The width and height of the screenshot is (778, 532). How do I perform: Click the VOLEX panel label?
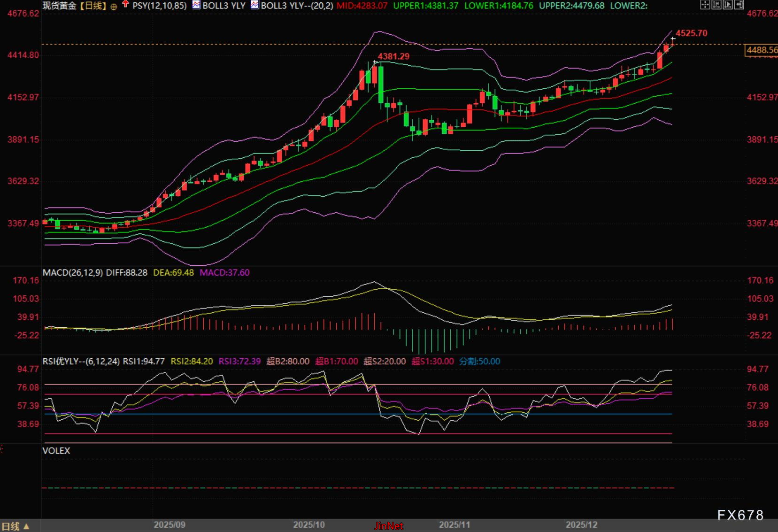click(56, 451)
